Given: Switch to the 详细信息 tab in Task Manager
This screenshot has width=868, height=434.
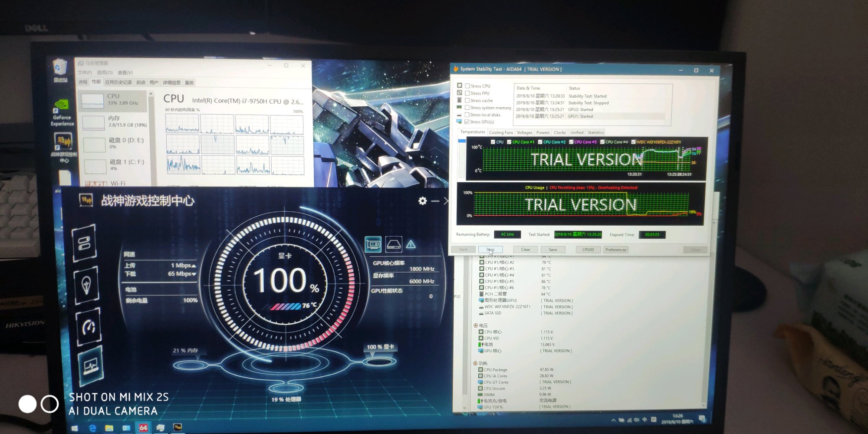Looking at the screenshot, I should click(x=171, y=82).
